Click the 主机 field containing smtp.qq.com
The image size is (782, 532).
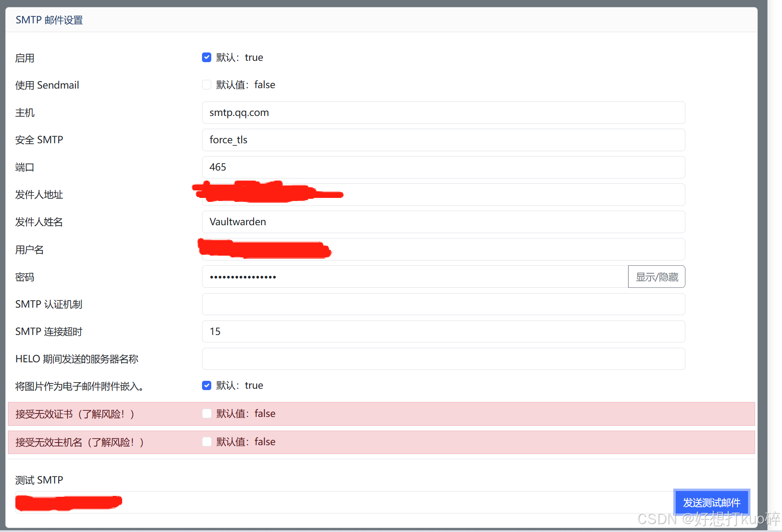pos(443,112)
